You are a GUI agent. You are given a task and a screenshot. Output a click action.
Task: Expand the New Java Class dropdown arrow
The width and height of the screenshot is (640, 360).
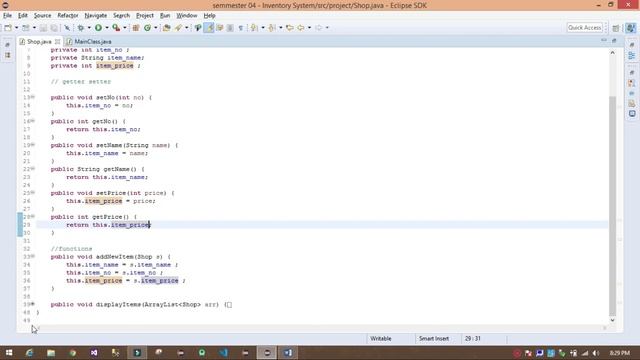(x=156, y=28)
